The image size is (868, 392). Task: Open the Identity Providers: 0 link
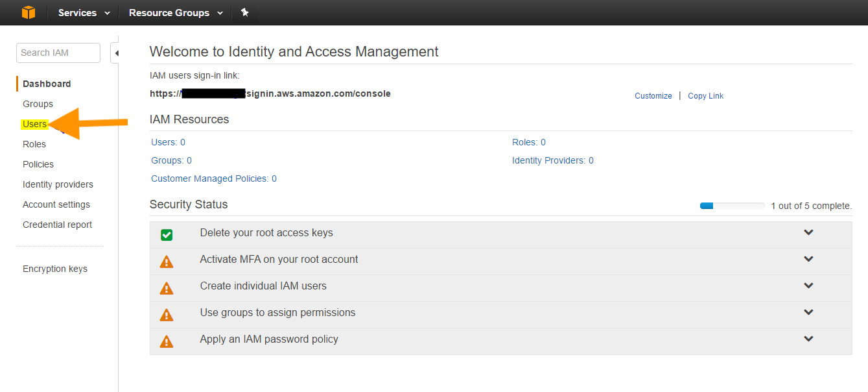tap(553, 160)
